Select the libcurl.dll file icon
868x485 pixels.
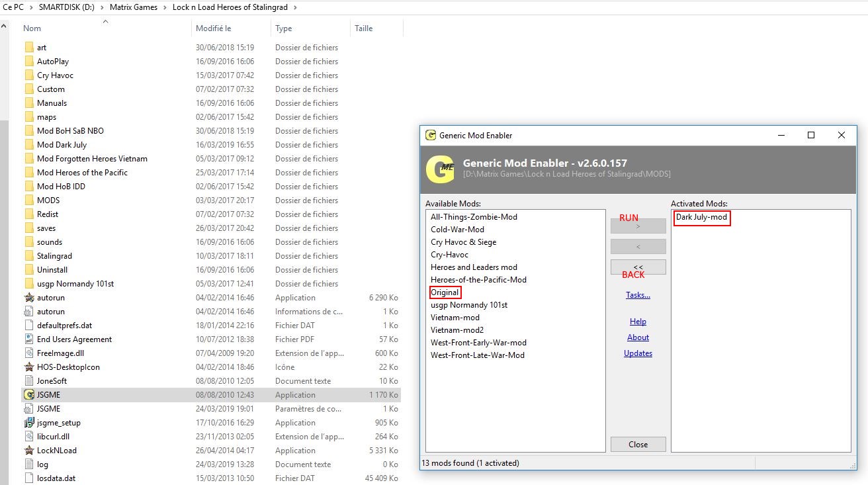tap(28, 436)
